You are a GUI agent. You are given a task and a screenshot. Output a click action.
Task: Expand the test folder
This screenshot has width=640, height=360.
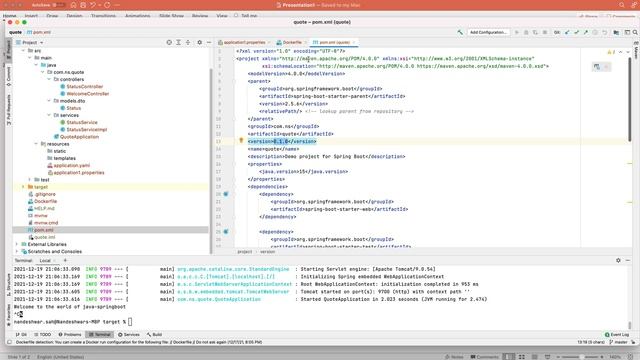[30, 180]
